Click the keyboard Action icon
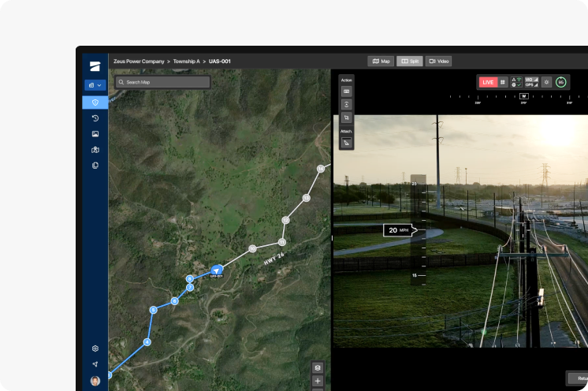 tap(347, 91)
